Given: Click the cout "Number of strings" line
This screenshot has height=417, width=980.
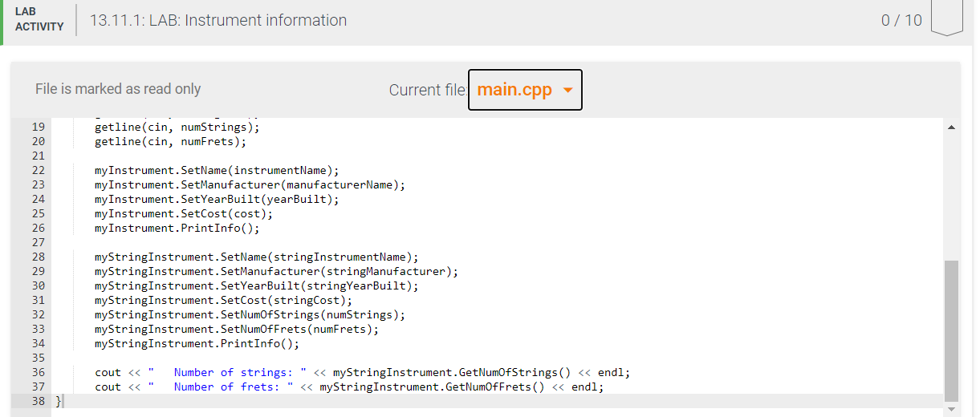Looking at the screenshot, I should [x=363, y=372].
